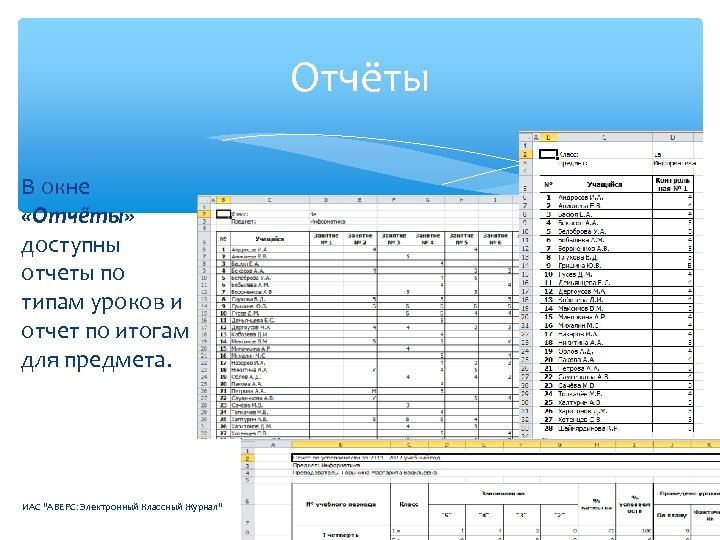Select row header 20 in the lessons sheet
Screen dimensions: 720x540
pos(204,349)
